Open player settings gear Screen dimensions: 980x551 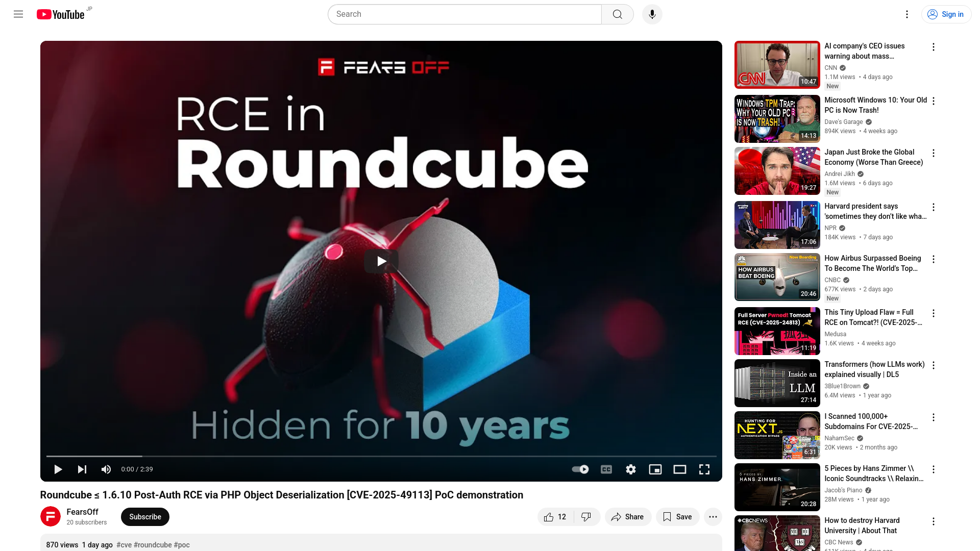[x=631, y=469]
